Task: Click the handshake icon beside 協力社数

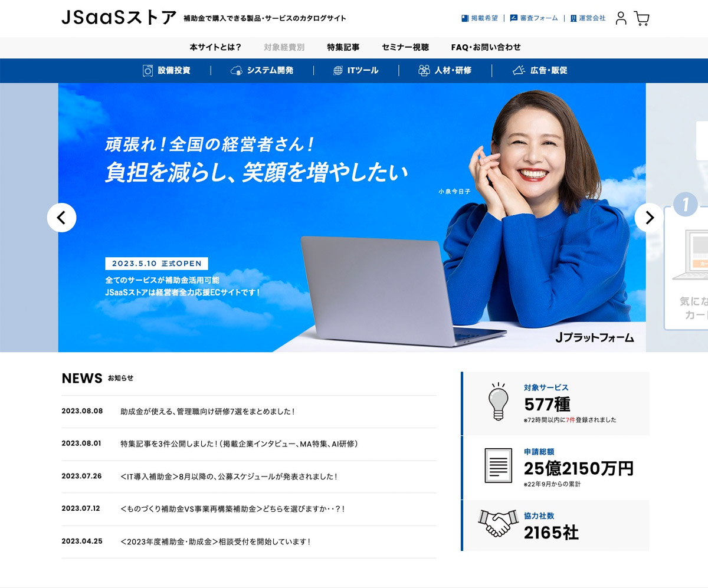Action: (498, 523)
